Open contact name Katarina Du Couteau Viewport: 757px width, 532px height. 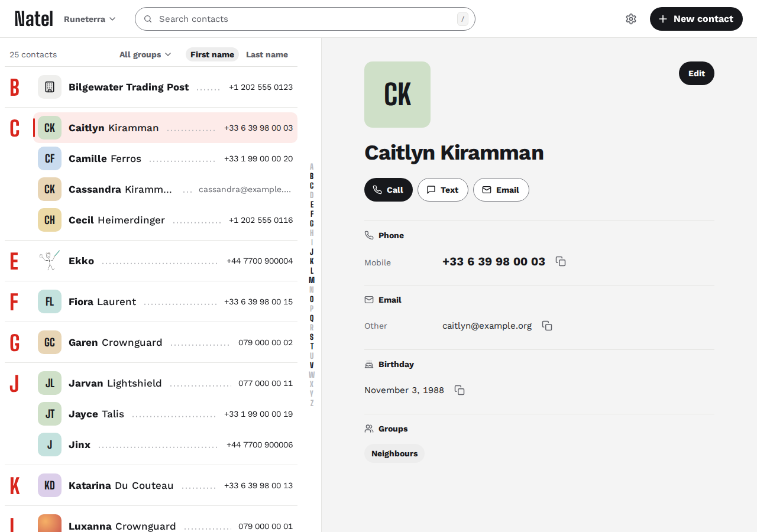pos(121,485)
